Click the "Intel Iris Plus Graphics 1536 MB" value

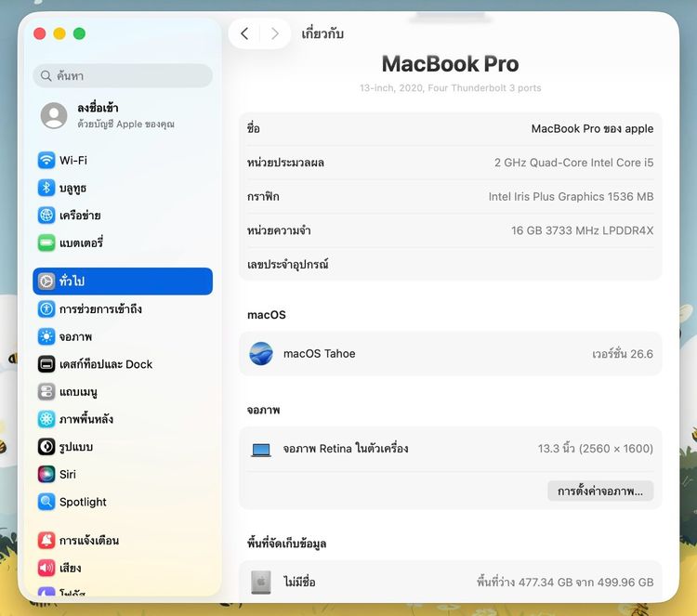coord(571,196)
